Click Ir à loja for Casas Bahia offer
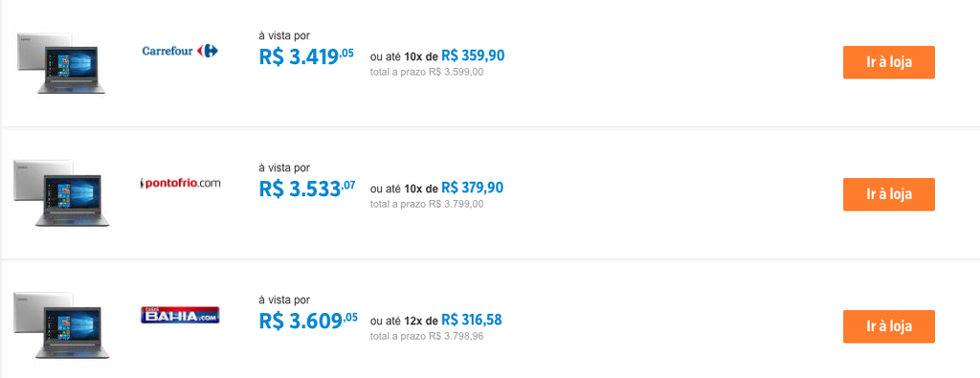 tap(889, 326)
